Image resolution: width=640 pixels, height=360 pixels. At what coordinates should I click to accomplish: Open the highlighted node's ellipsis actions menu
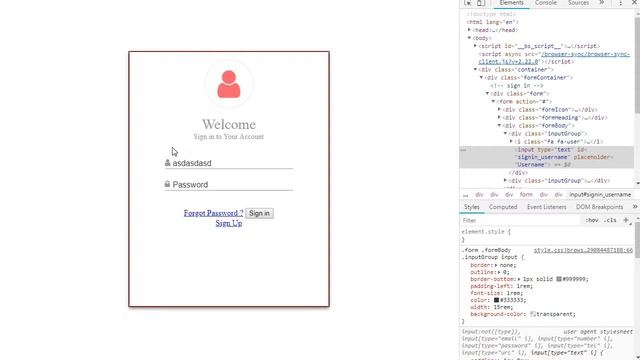click(463, 150)
